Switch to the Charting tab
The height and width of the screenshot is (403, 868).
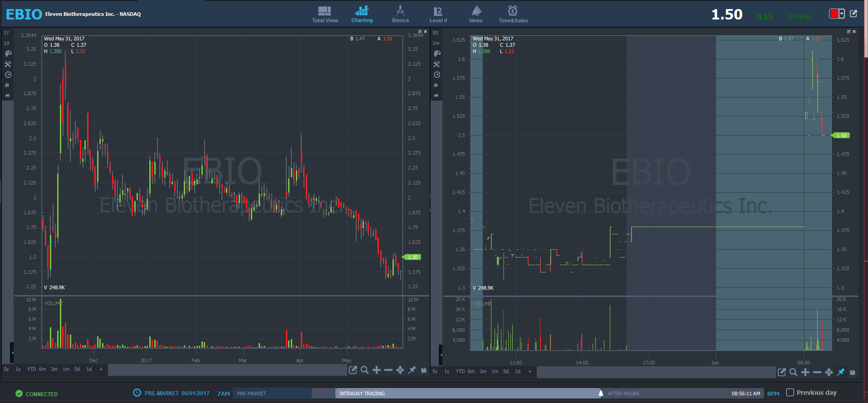(x=362, y=15)
